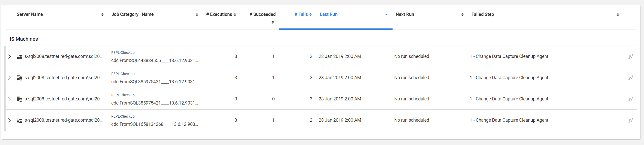Open graph icon in row with 3 fails
The image size is (644, 145).
(x=631, y=99)
